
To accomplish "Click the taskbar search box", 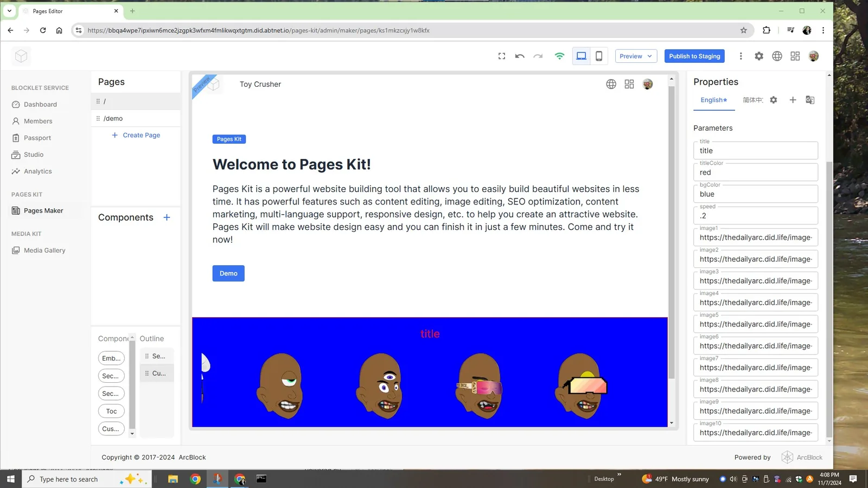I will 87,479.
